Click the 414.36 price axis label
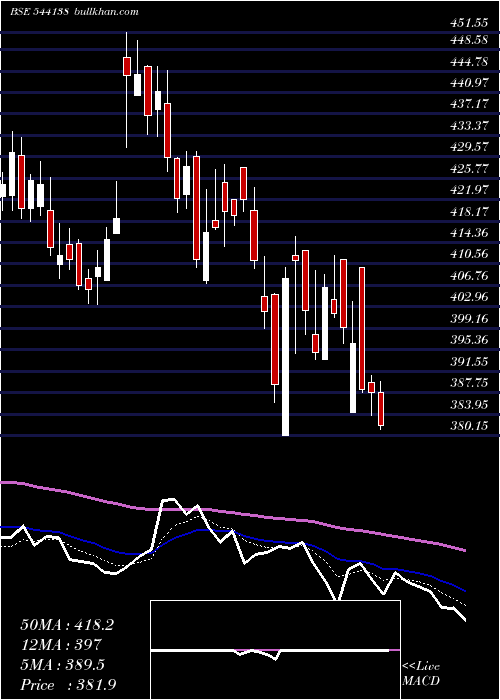Screen dimensions: 500x700 coord(468,233)
